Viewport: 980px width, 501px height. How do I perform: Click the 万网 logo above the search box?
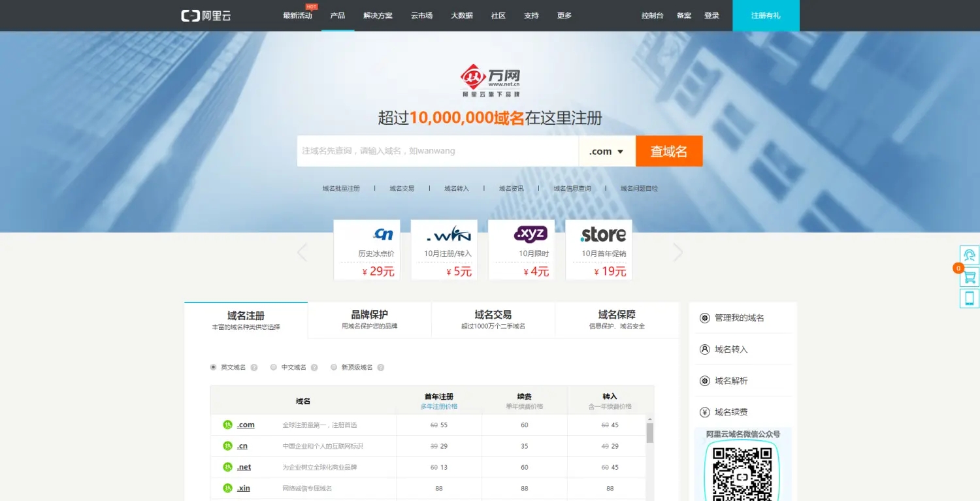(490, 80)
